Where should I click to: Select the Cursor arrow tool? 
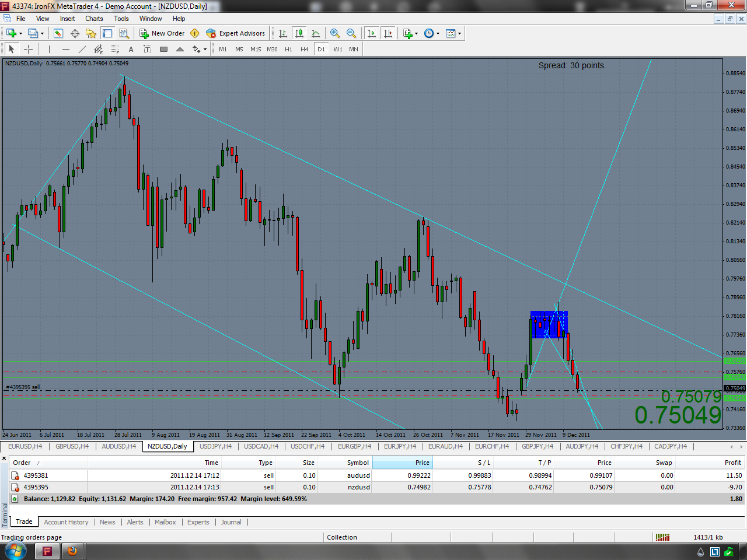[11, 49]
